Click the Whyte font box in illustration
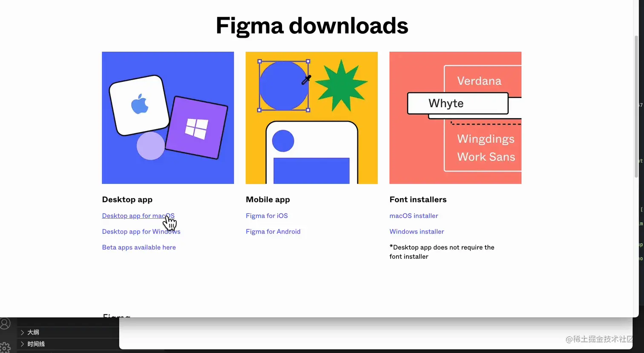 tap(458, 103)
